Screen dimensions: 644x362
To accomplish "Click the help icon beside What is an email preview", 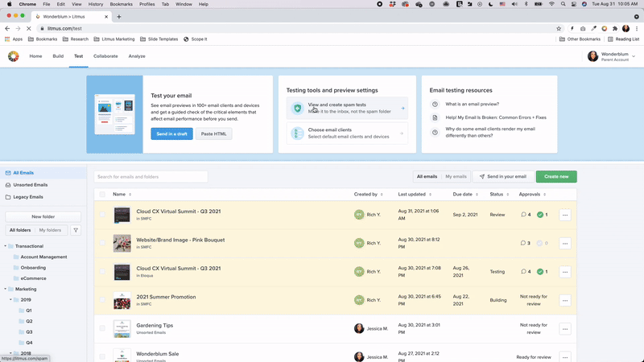I will click(x=435, y=105).
